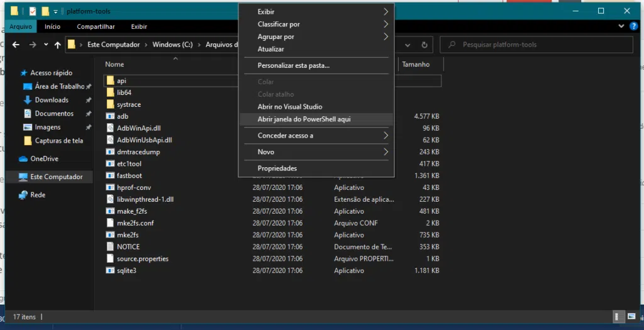
Task: Select the dmtracedump application icon
Action: (x=110, y=152)
